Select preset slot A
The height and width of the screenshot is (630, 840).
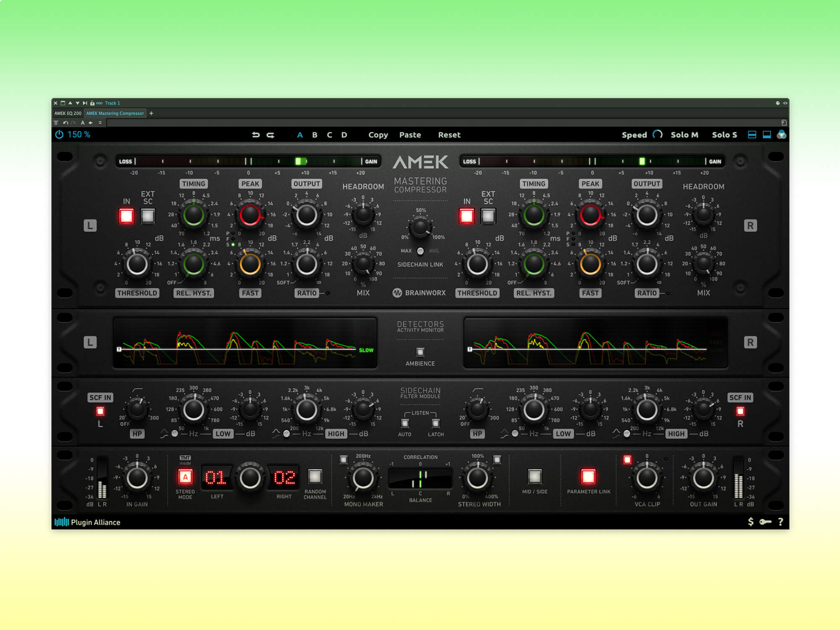[300, 135]
